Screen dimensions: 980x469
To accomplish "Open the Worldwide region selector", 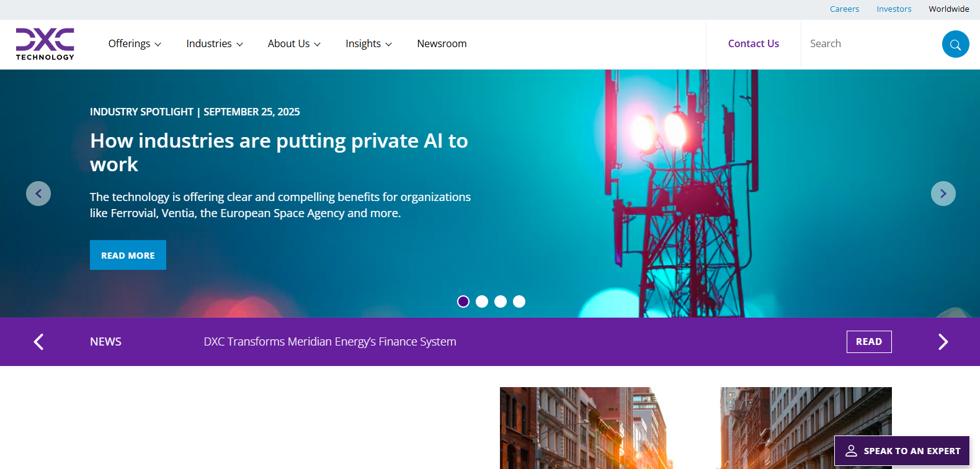I will pyautogui.click(x=948, y=9).
